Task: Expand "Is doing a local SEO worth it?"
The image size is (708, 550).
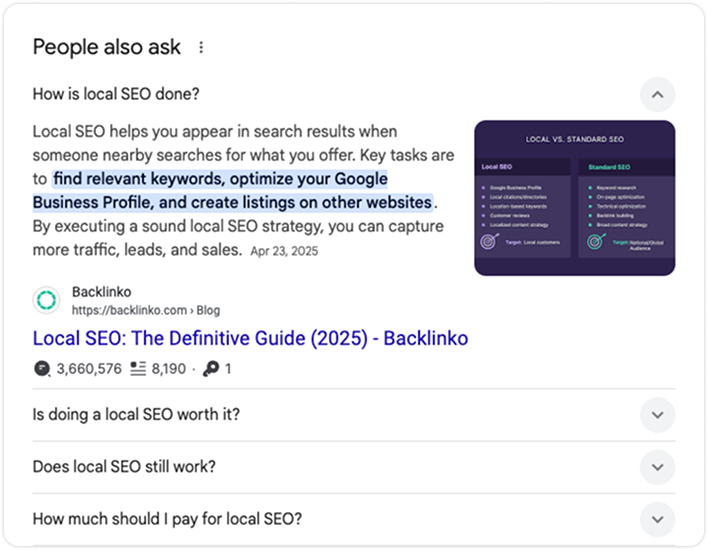Action: (x=657, y=415)
